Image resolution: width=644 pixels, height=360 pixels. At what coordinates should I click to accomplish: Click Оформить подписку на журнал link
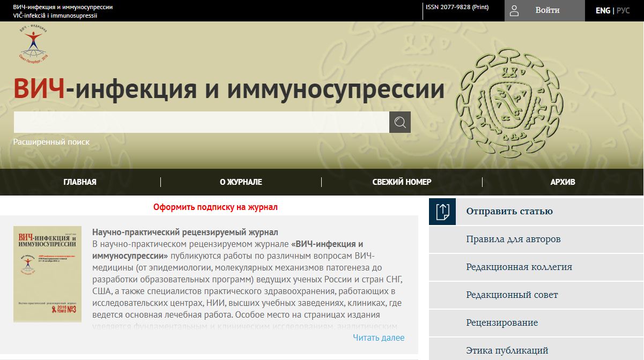click(216, 207)
